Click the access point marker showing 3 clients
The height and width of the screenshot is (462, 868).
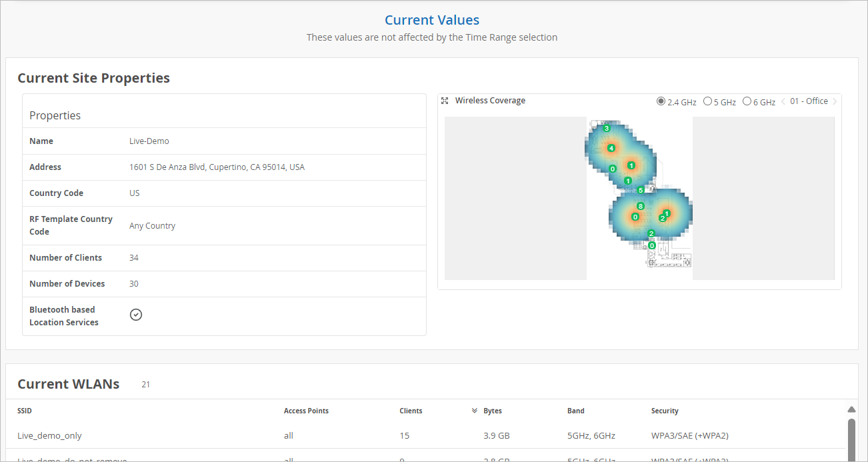coord(606,128)
